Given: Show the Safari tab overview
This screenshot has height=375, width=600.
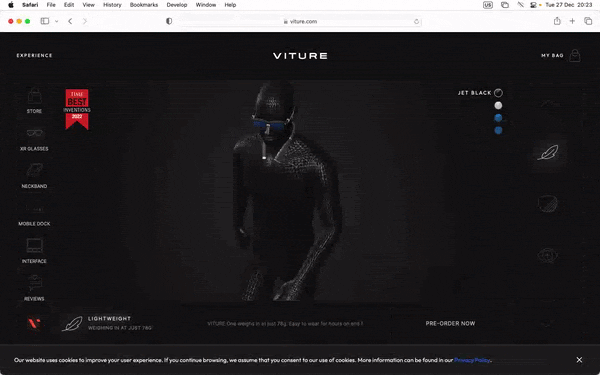Looking at the screenshot, I should (588, 21).
